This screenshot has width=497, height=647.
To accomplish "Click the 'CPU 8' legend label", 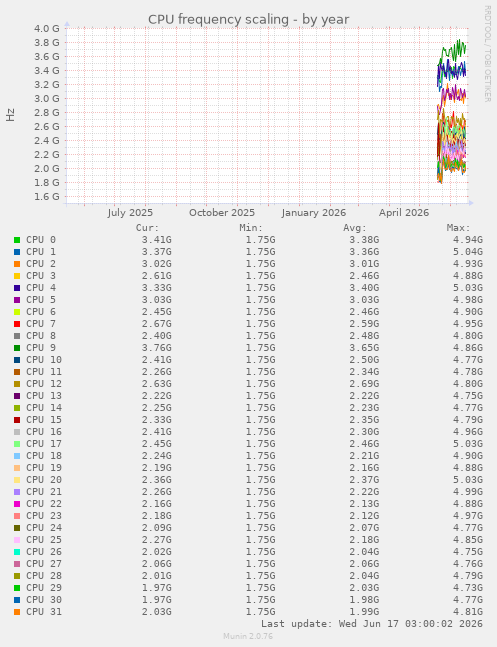I will pos(41,335).
